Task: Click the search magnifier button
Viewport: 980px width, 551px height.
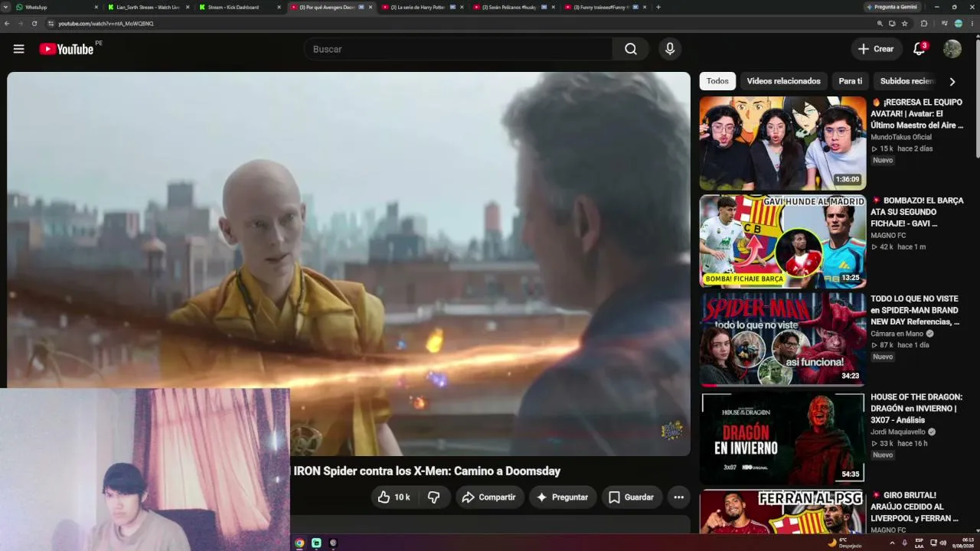Action: 630,49
